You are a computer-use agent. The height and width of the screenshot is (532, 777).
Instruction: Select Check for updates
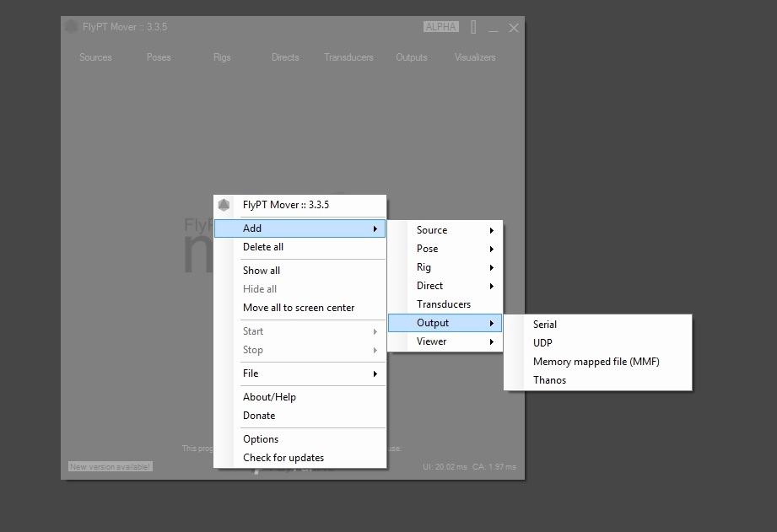pos(299,458)
